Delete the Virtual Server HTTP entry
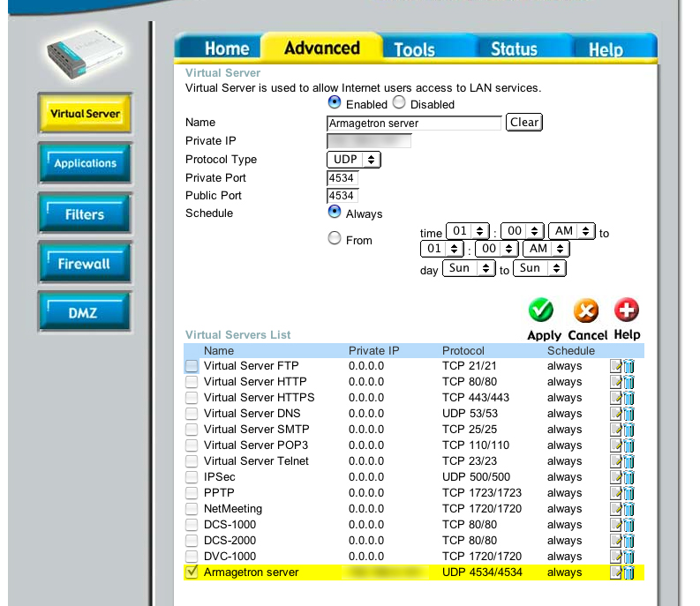 click(629, 382)
